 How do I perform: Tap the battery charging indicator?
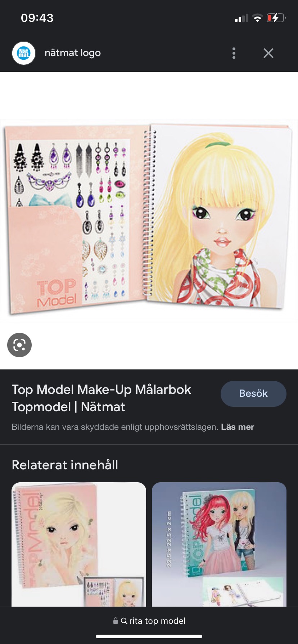276,18
